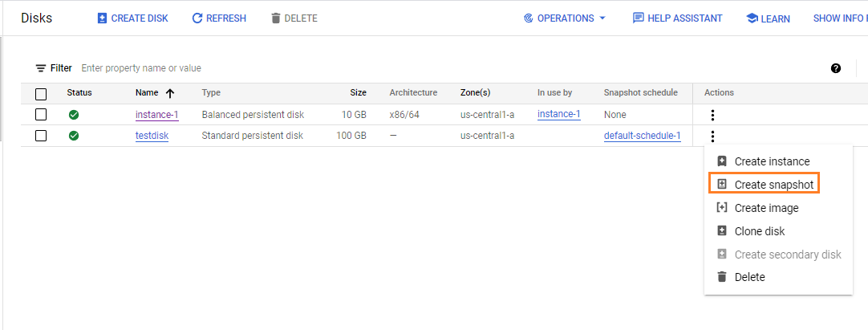Screen dimensions: 868x330
Task: Open actions kebab menu for instance-1
Action: (x=713, y=115)
